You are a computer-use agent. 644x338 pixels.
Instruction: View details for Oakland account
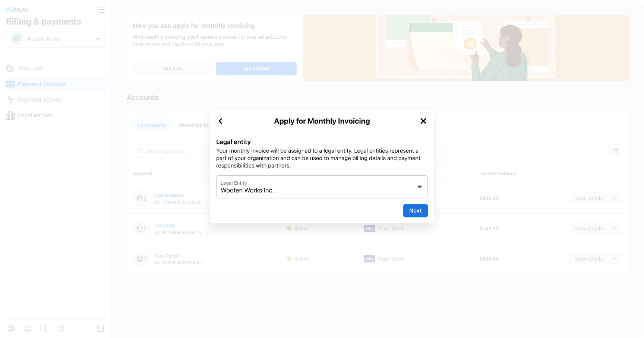click(x=589, y=229)
